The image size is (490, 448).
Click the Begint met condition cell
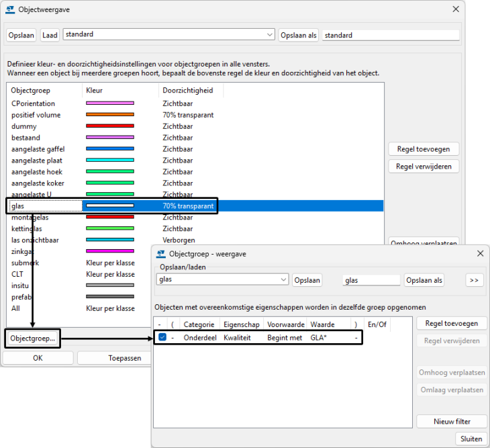click(x=285, y=338)
